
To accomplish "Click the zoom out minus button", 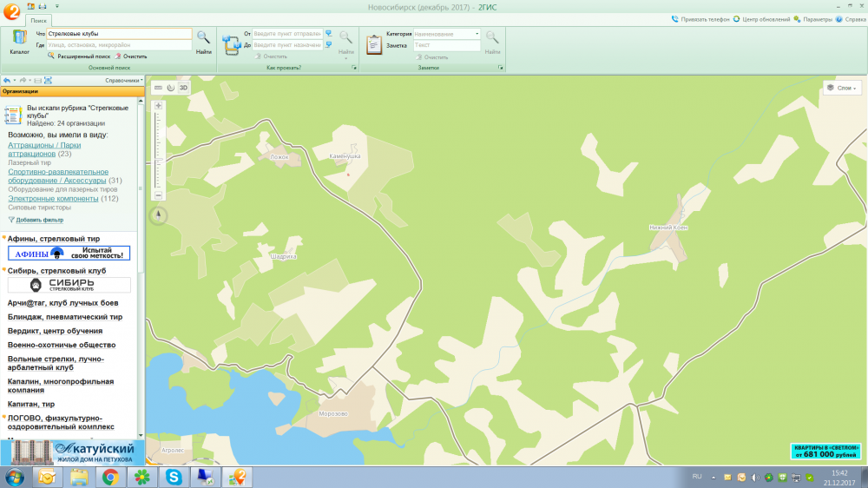I will 158,195.
